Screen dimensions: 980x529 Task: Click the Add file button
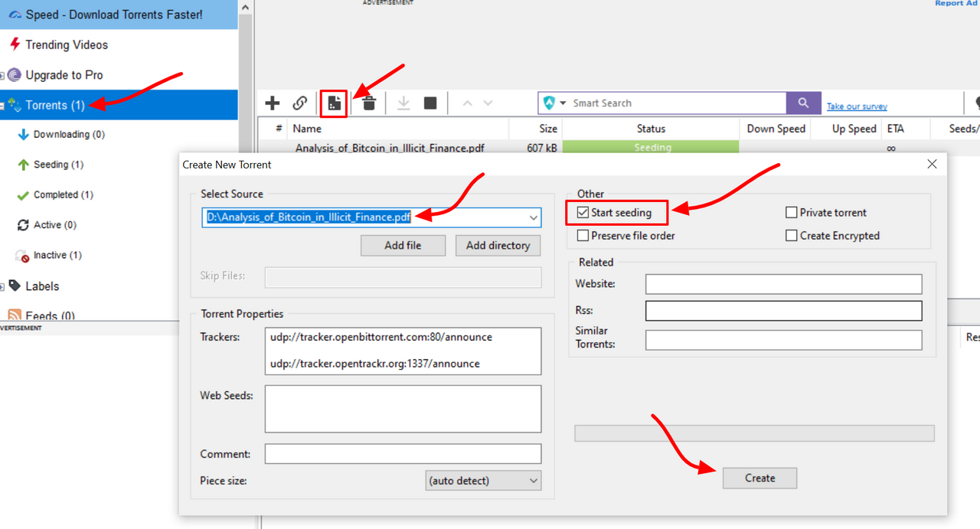point(403,245)
